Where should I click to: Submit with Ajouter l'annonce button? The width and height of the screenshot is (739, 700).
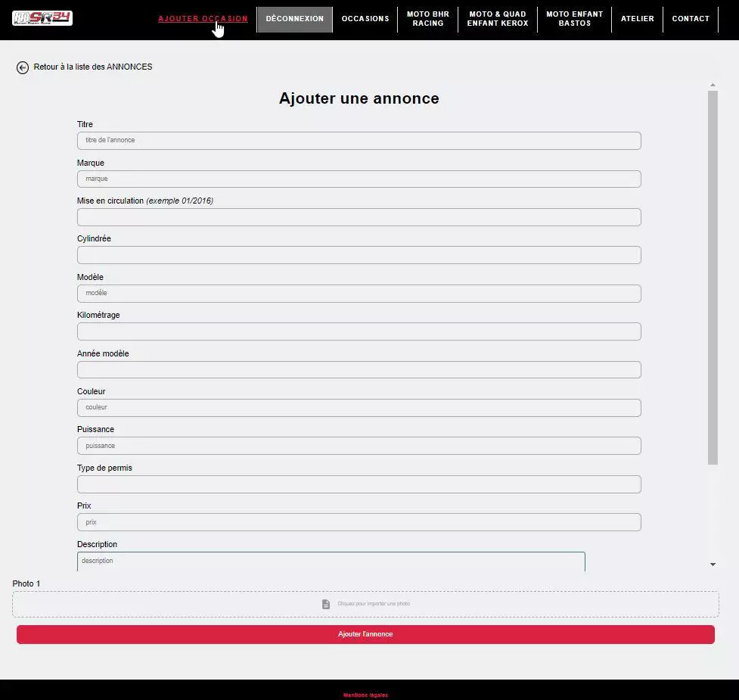pos(365,634)
